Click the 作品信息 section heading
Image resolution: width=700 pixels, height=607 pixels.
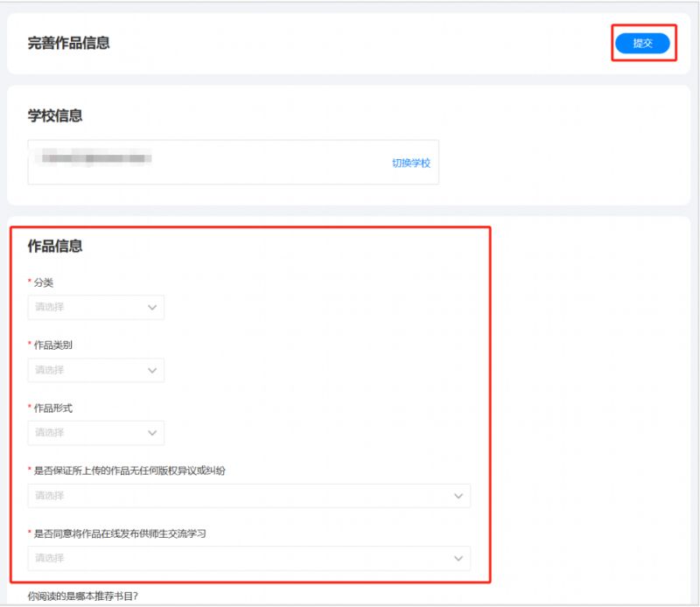coord(55,246)
